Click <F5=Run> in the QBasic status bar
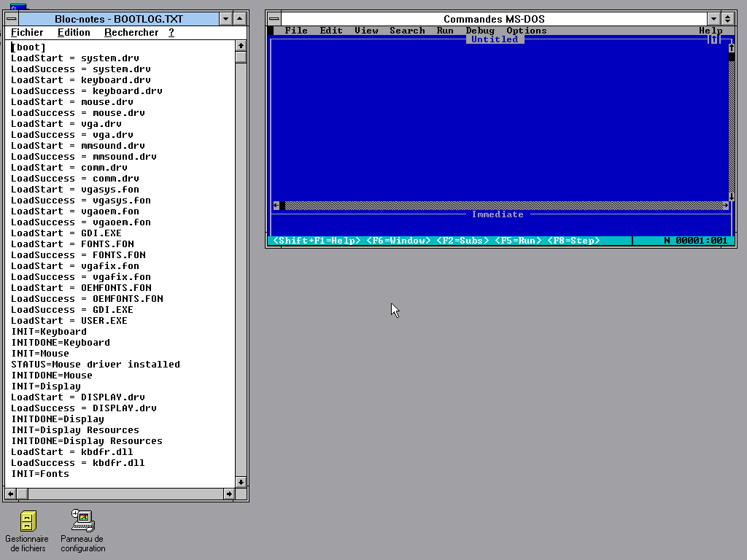 pyautogui.click(x=518, y=241)
